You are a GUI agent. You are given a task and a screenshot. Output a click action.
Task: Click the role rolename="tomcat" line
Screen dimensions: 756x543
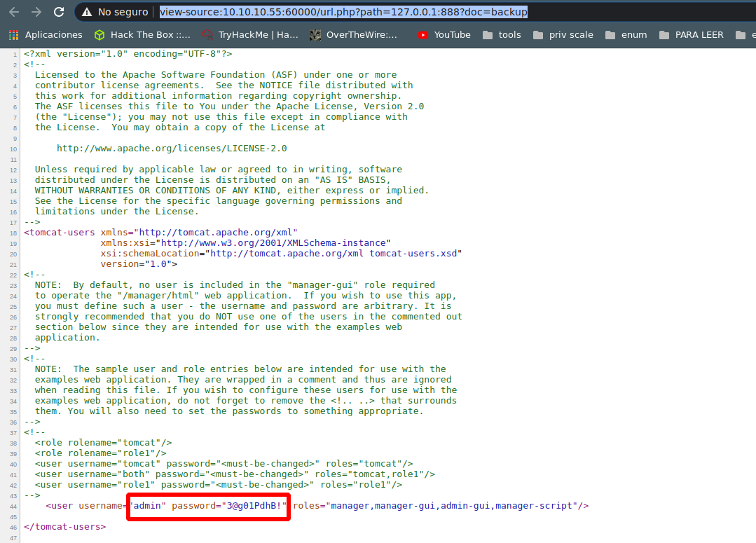click(x=103, y=443)
